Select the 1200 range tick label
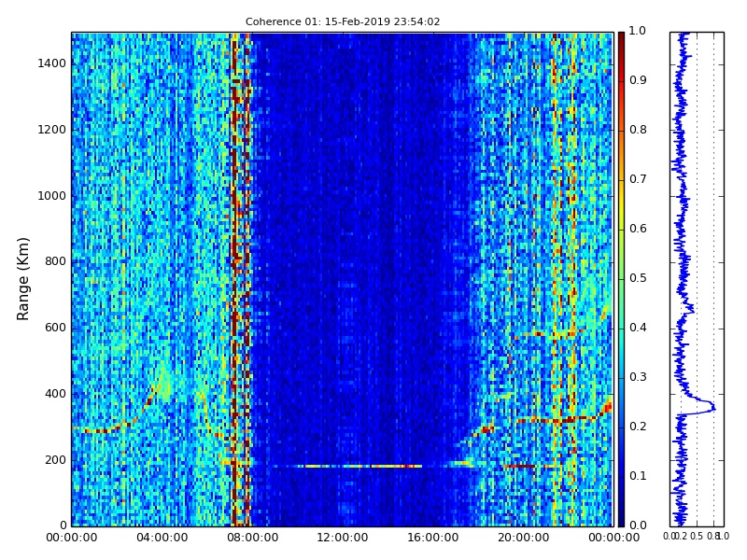The height and width of the screenshot is (560, 747). [x=51, y=130]
